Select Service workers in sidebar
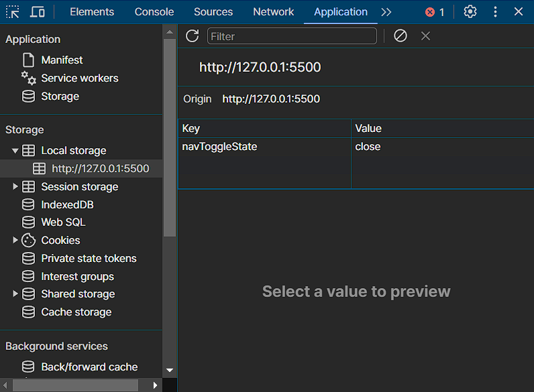534x392 pixels. coord(79,78)
